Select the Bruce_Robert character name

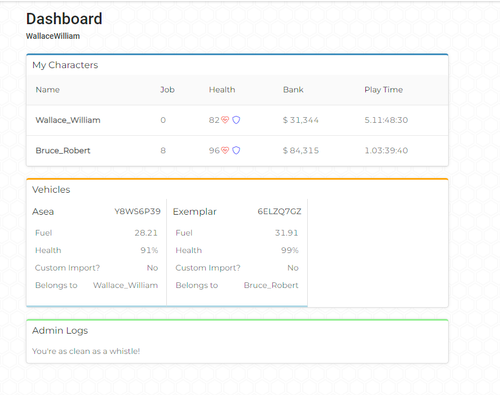[x=63, y=151]
